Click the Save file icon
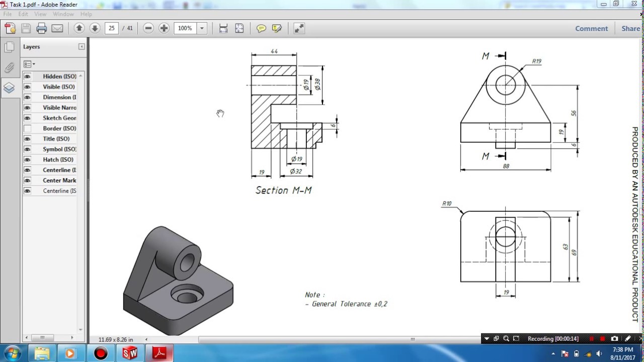644x362 pixels. coord(26,29)
